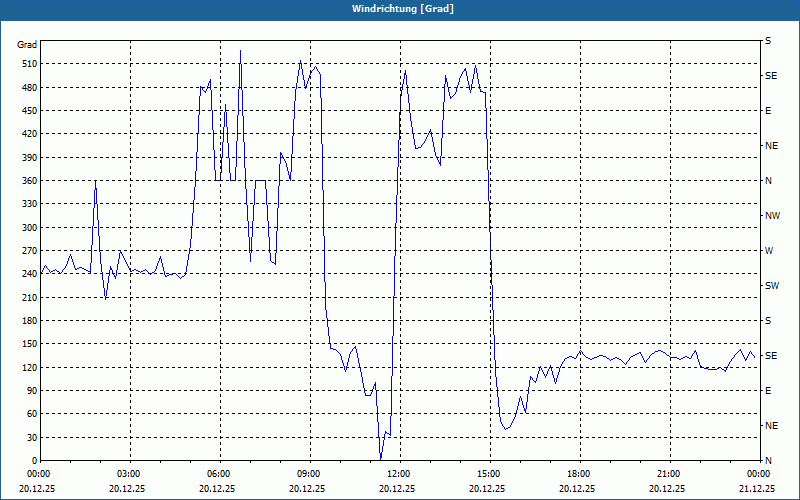This screenshot has height=500, width=800.
Task: Click the '03:00' time label
Action: point(130,474)
